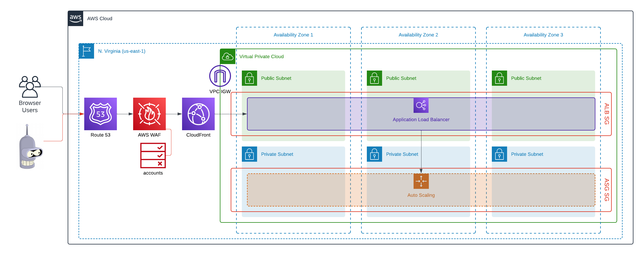644x255 pixels.
Task: Click the Auto Scaling text label
Action: pos(421,195)
